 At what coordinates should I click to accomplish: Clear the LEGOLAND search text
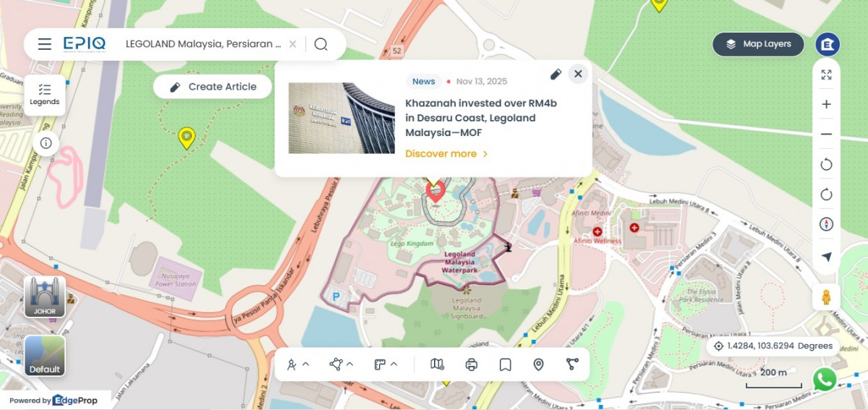[x=292, y=44]
